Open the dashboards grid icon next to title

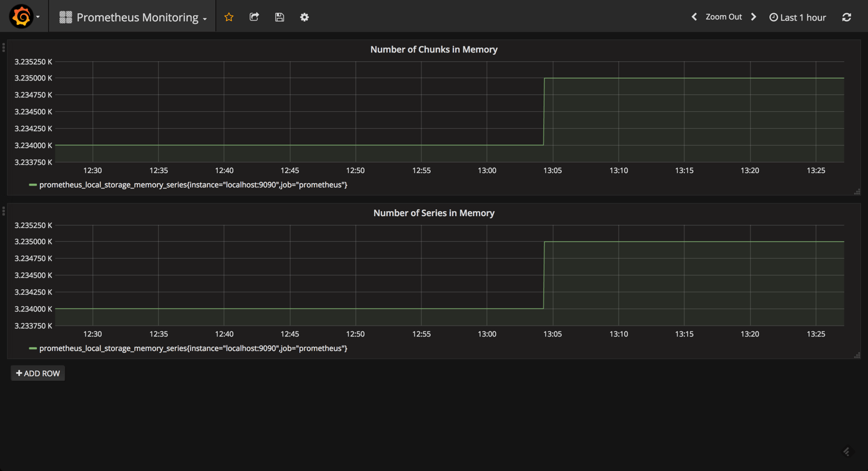[64, 17]
